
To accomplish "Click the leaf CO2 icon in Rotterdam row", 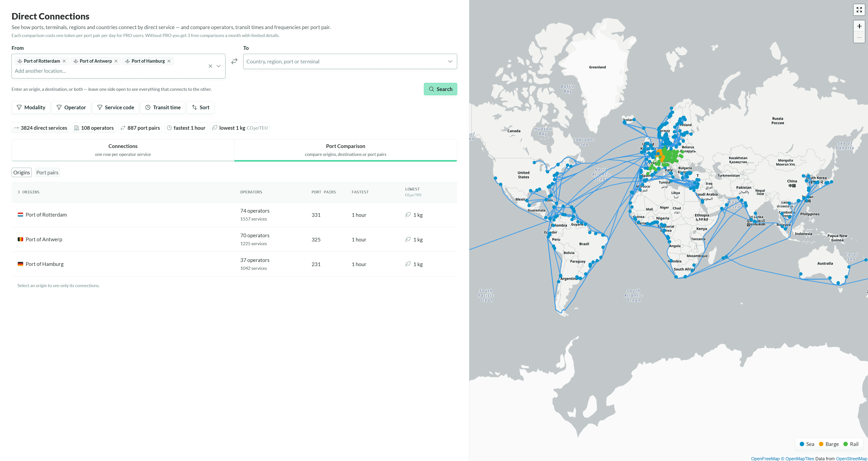I will tap(408, 215).
